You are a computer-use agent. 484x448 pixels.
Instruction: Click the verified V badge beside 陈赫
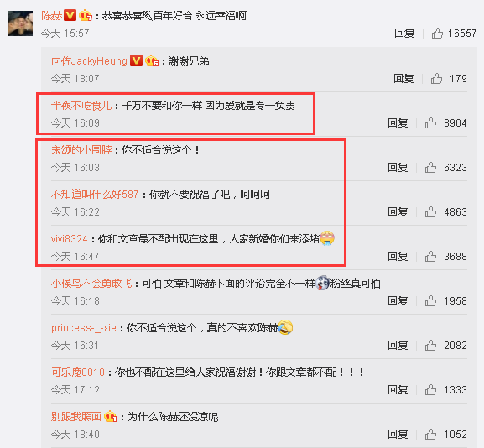(x=70, y=15)
